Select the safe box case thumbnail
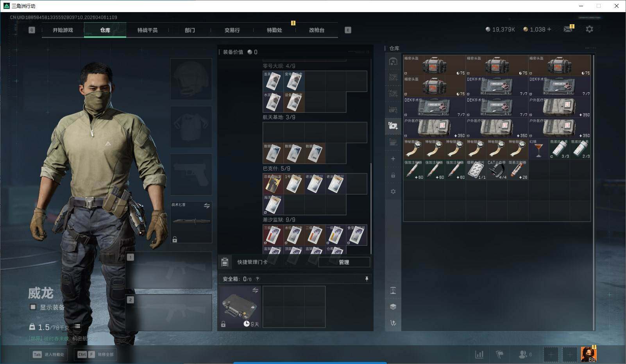 240,307
